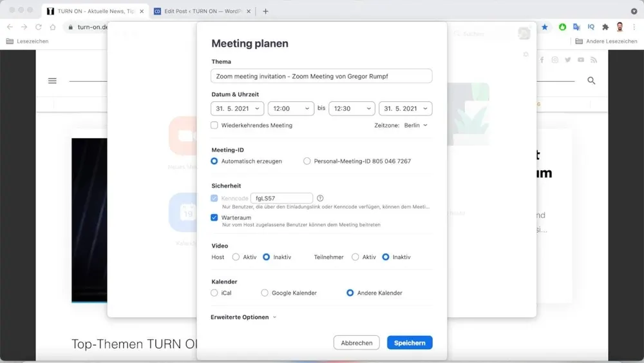Open the Chrome extensions puzzle icon
Viewport: 644px width, 363px height.
pyautogui.click(x=605, y=27)
